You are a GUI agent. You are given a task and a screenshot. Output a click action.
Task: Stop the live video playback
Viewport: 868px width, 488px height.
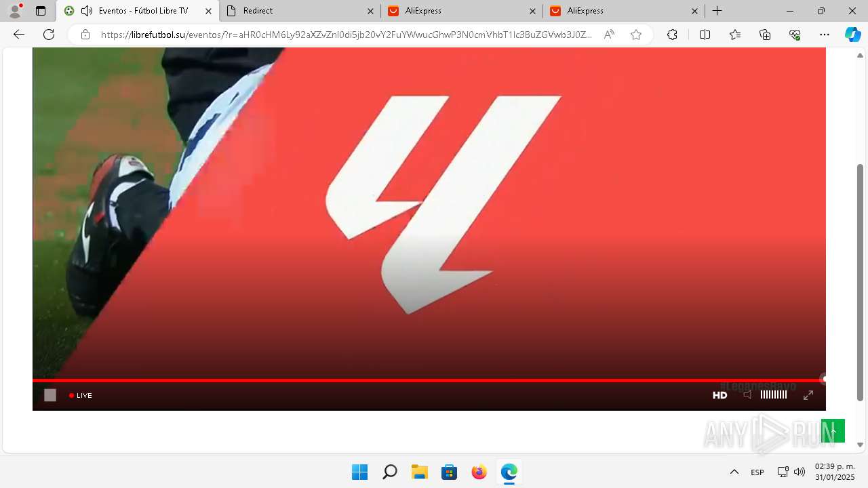click(50, 395)
